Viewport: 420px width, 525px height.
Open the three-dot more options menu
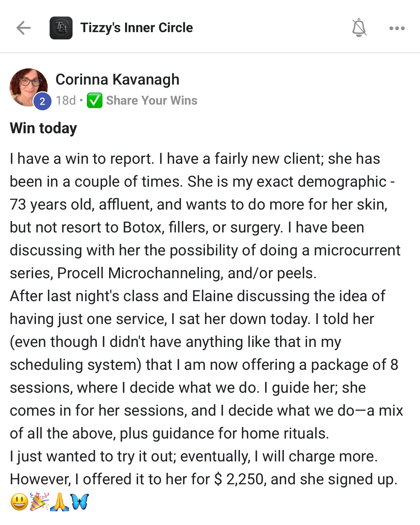point(397,28)
